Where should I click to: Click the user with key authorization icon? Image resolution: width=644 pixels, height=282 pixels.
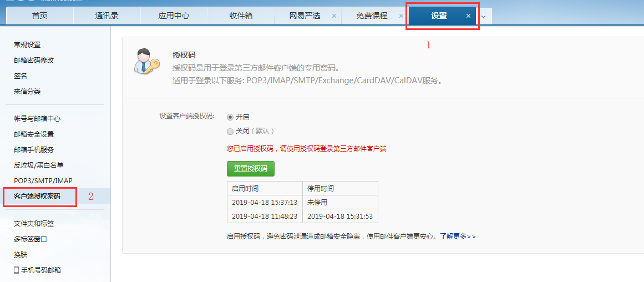147,61
